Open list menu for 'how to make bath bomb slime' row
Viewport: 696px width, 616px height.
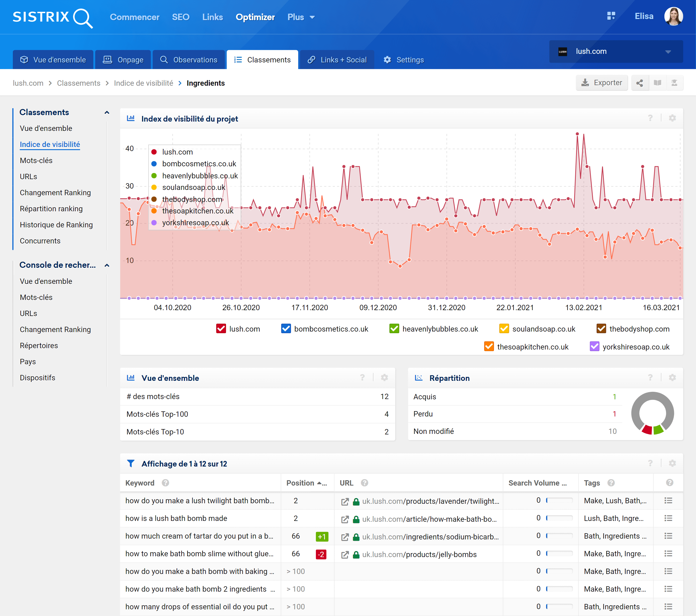(668, 554)
